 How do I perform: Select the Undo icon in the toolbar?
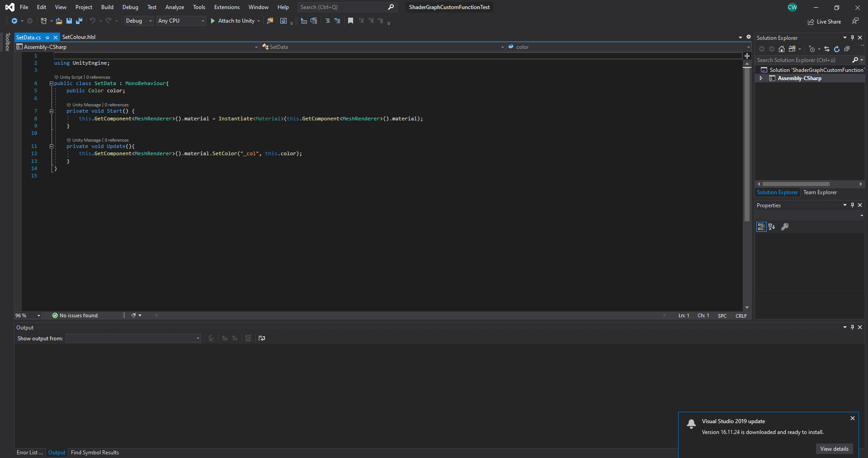tap(92, 21)
